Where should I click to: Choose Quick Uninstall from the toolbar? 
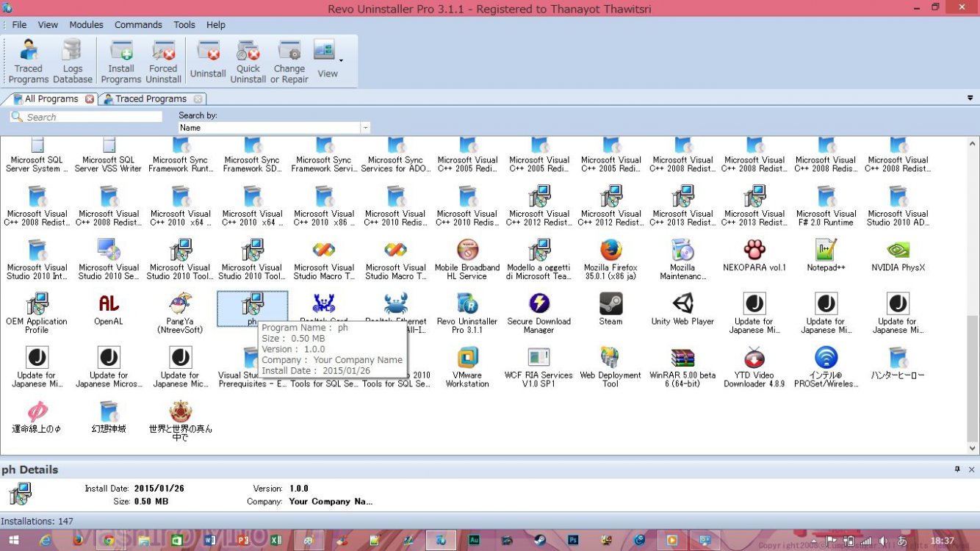click(x=248, y=59)
